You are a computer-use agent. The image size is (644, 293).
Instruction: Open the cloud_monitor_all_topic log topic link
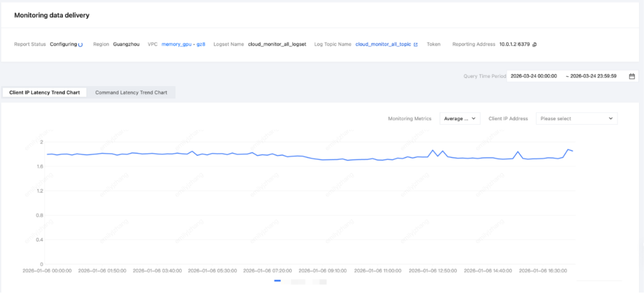tap(383, 45)
